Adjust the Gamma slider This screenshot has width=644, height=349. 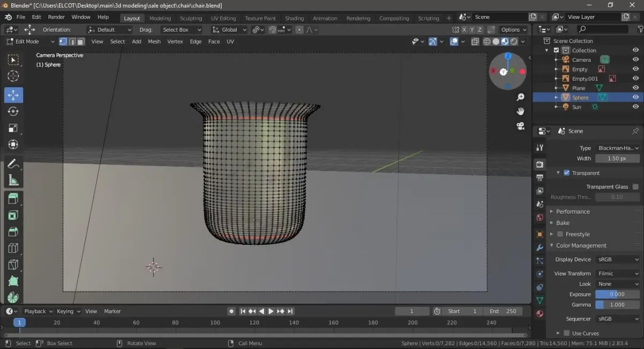click(617, 304)
